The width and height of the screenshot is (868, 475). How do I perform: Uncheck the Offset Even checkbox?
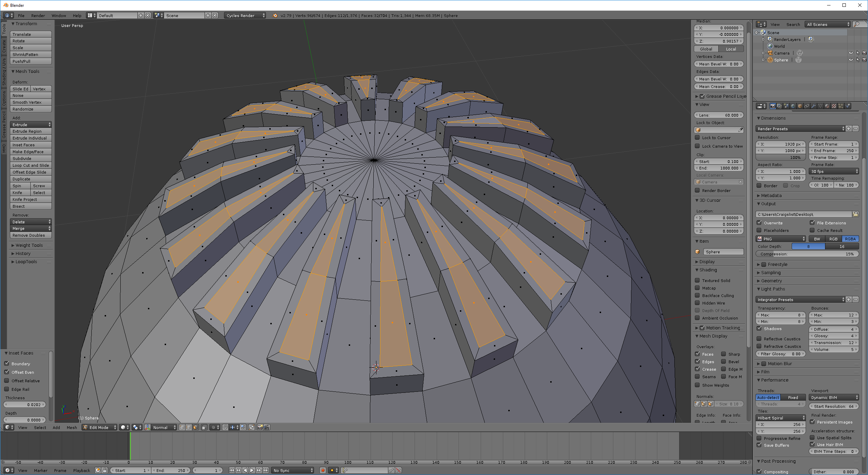click(6, 372)
